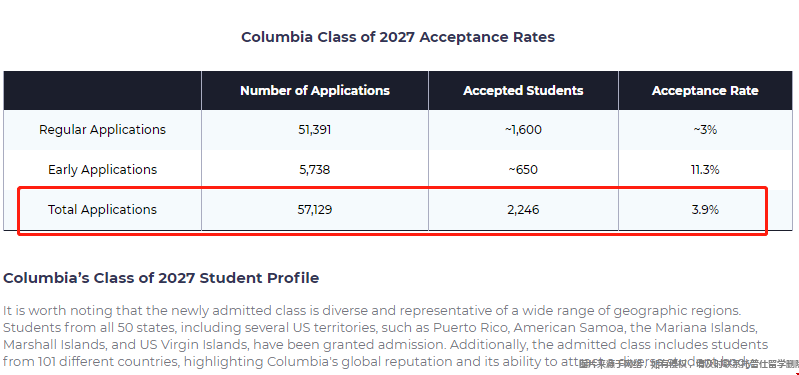
Task: Select the ~3% acceptance rate cell
Action: pos(705,130)
